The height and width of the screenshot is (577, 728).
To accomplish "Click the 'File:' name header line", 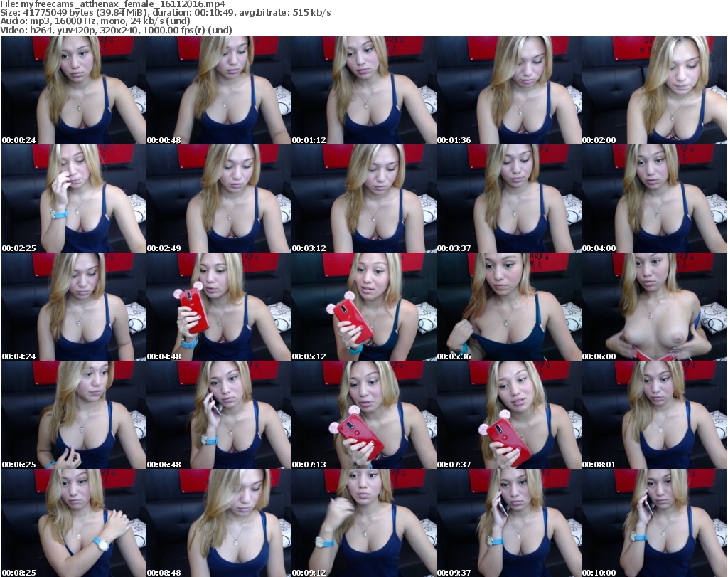I will pyautogui.click(x=113, y=4).
